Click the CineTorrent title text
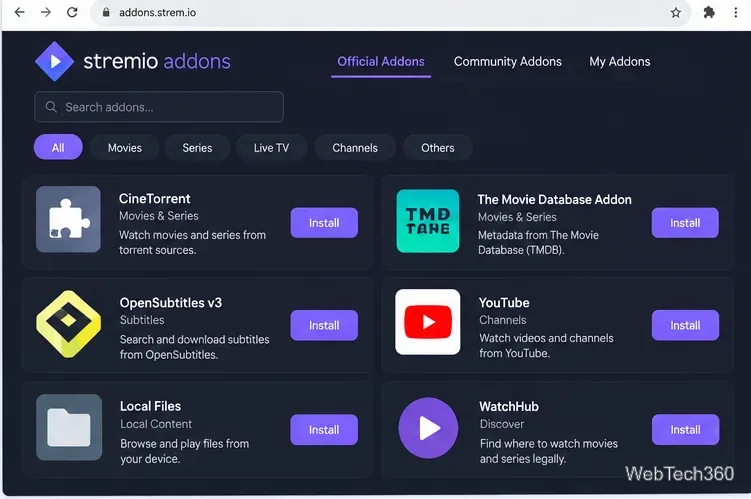 [x=155, y=199]
